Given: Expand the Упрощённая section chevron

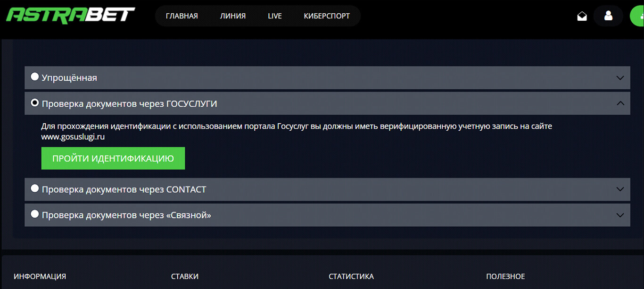Looking at the screenshot, I should (x=620, y=78).
